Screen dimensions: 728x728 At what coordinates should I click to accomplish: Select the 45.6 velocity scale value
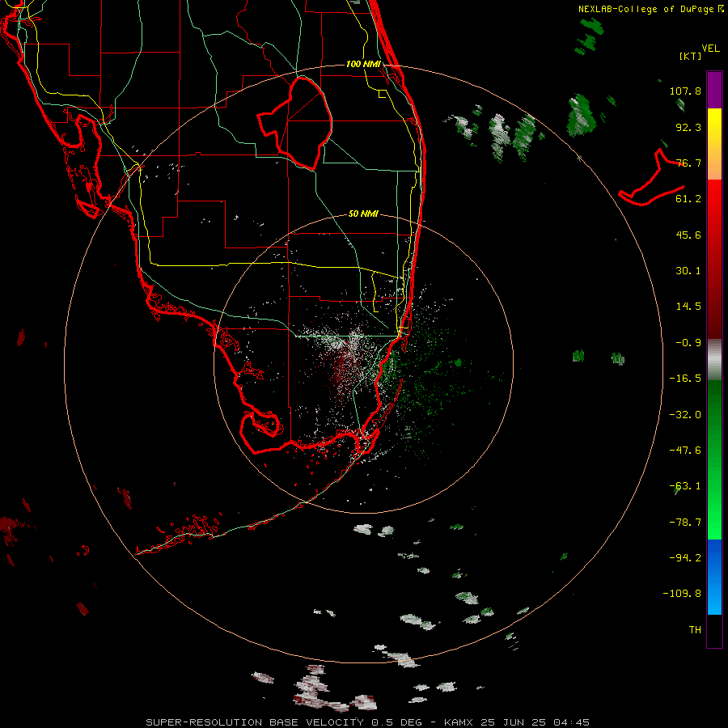click(x=688, y=235)
